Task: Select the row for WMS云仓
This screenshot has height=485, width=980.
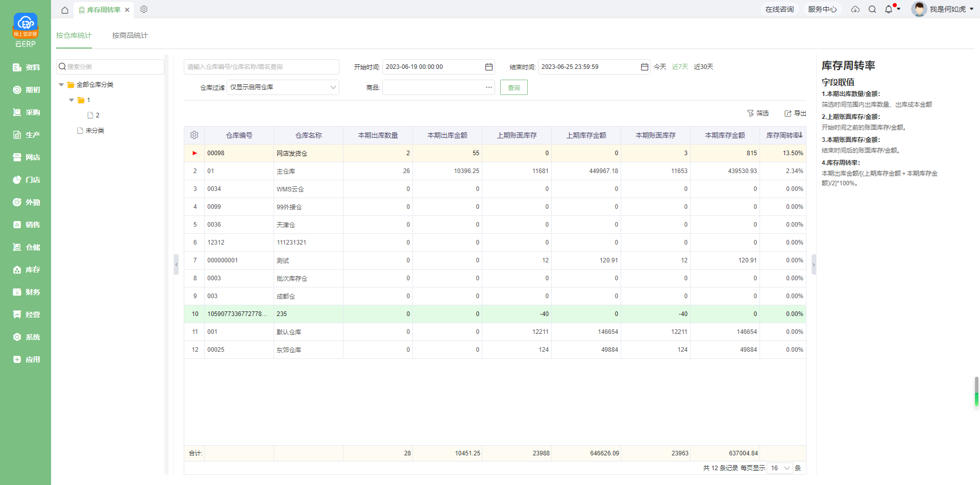Action: point(495,189)
